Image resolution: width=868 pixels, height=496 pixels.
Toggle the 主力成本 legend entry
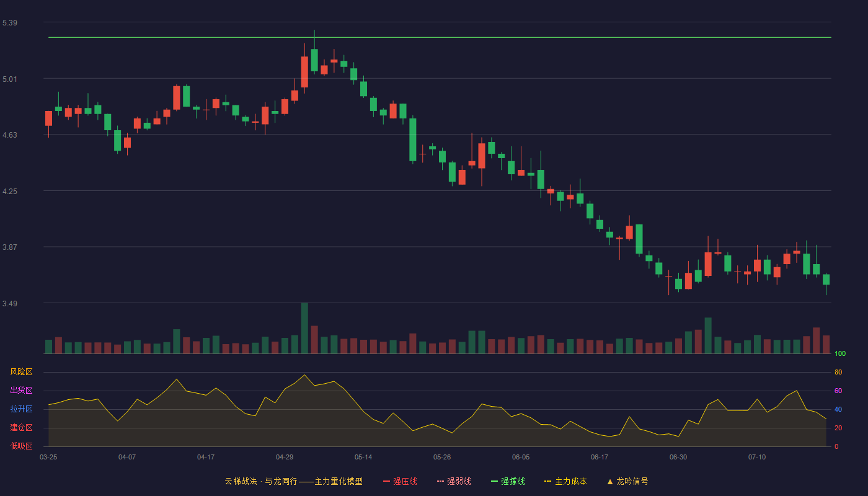(x=565, y=481)
